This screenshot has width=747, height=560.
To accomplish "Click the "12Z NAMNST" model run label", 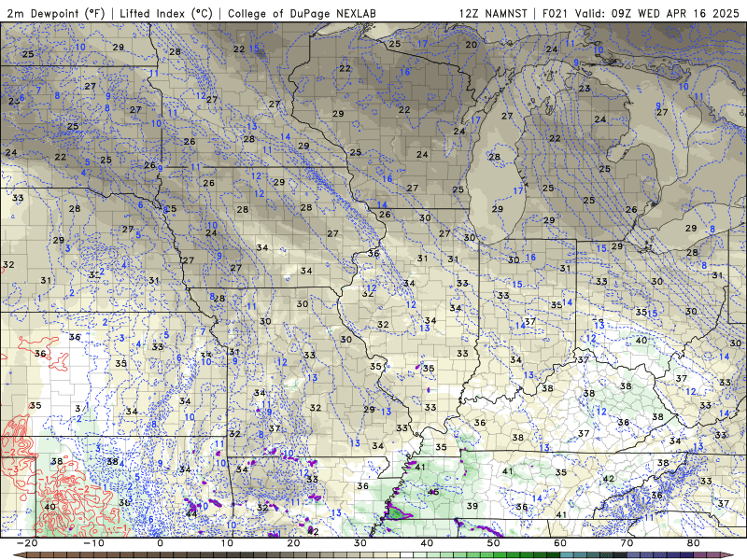I will click(493, 13).
